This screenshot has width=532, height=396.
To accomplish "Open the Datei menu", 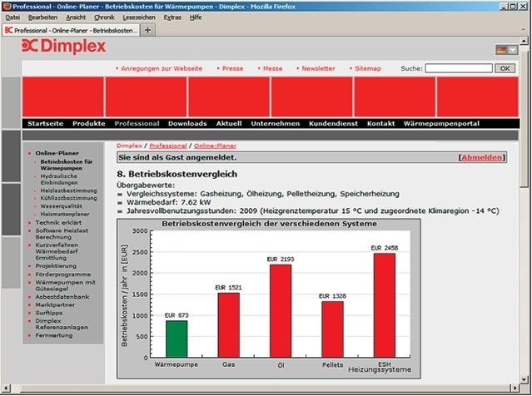I will pyautogui.click(x=12, y=17).
